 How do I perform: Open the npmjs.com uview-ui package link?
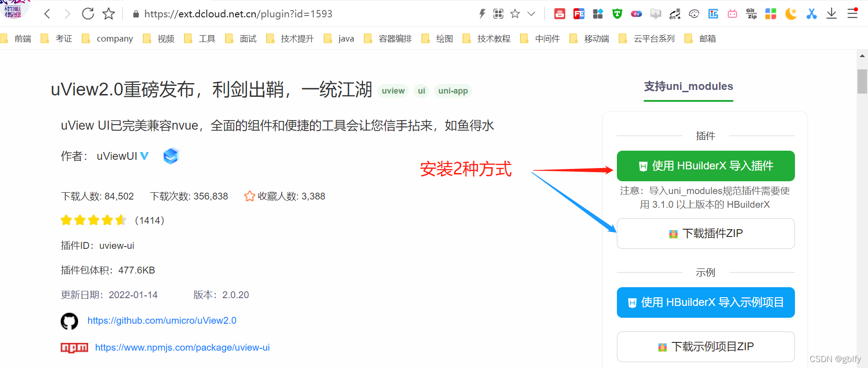pos(183,347)
